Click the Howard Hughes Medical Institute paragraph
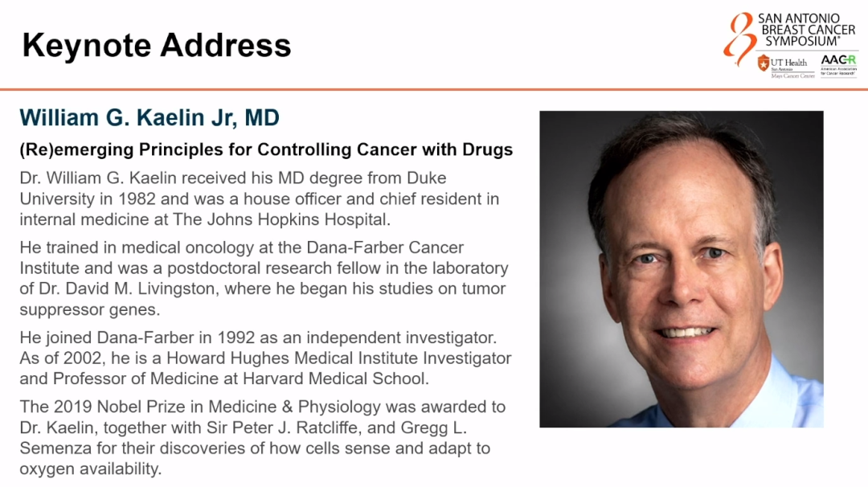Screen dimensions: 868x487 pyautogui.click(x=265, y=358)
